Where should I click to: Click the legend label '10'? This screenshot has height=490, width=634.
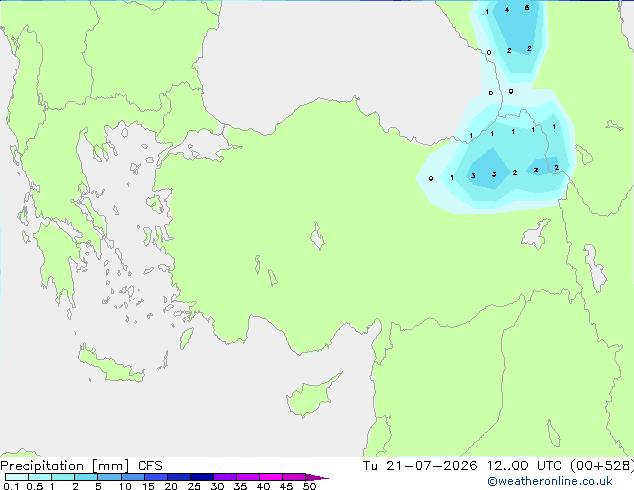(125, 486)
